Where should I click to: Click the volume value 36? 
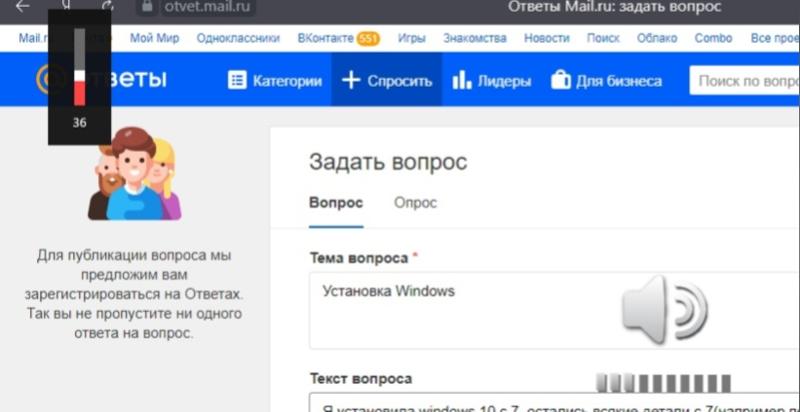click(80, 122)
